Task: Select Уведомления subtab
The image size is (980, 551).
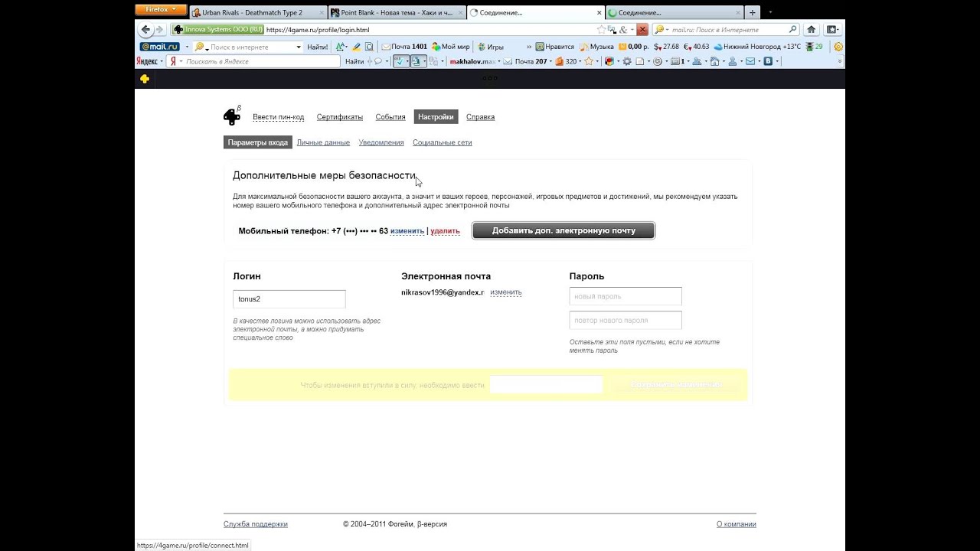Action: point(381,142)
